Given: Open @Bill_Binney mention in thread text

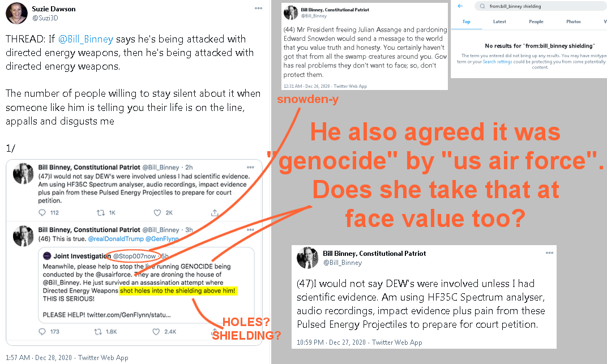Looking at the screenshot, I should pos(86,39).
